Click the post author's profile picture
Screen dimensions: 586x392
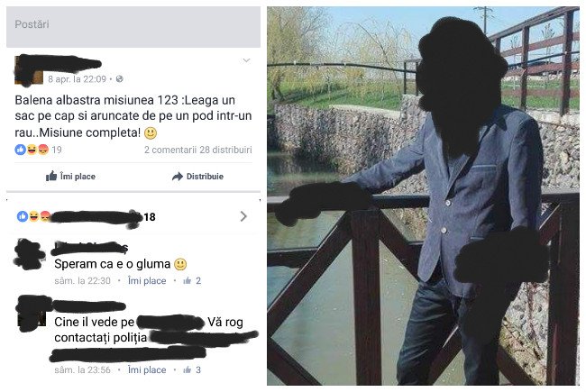[29, 71]
